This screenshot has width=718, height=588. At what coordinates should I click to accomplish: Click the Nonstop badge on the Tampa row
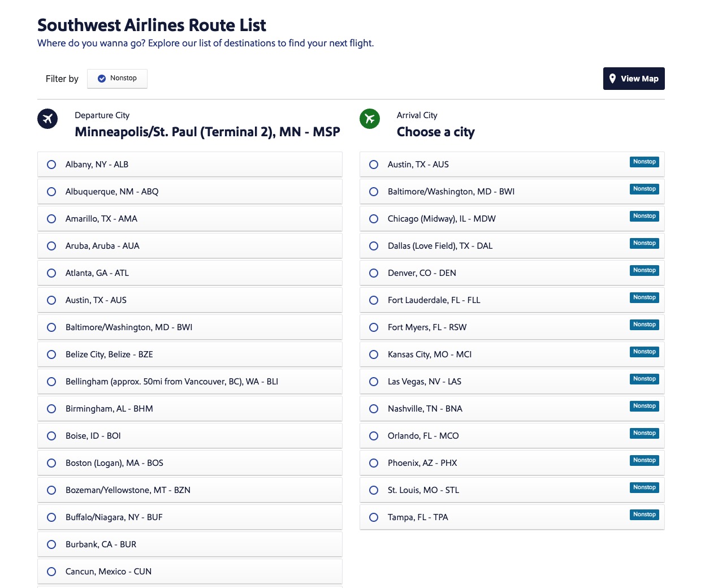click(644, 514)
